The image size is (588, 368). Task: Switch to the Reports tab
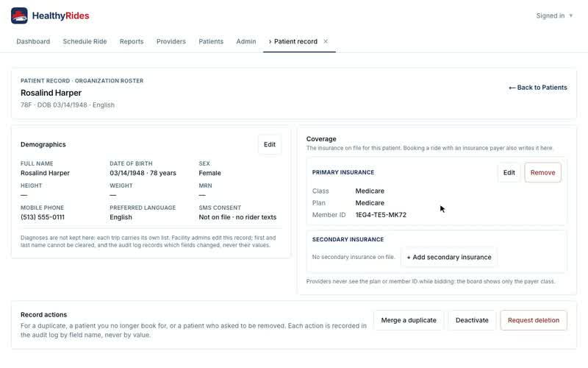[x=132, y=41]
